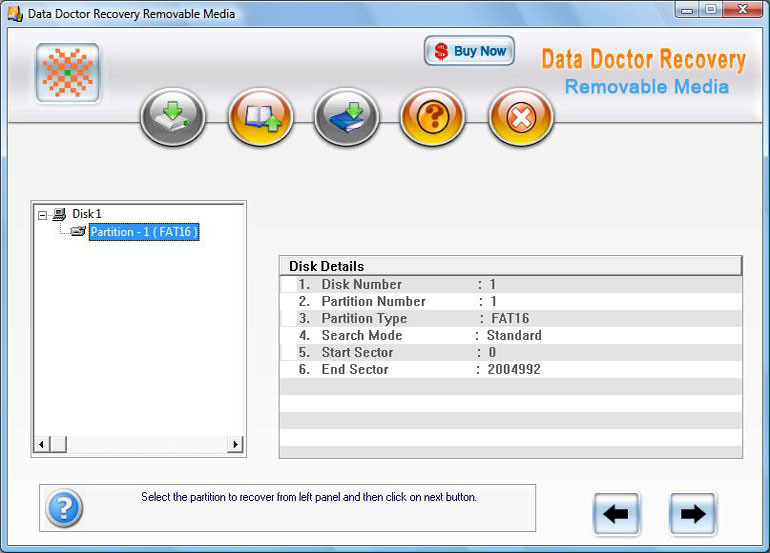Click the Search Mode Standard row
770x553 pixels.
[x=511, y=335]
